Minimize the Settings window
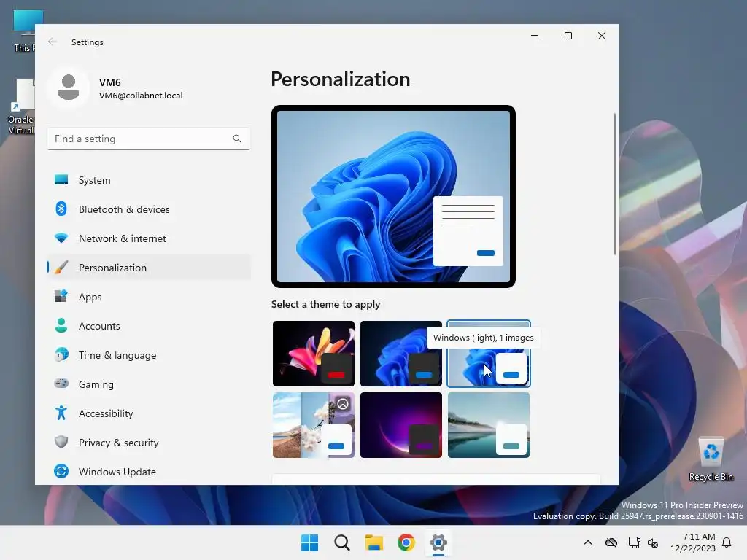Image resolution: width=747 pixels, height=560 pixels. pyautogui.click(x=535, y=36)
